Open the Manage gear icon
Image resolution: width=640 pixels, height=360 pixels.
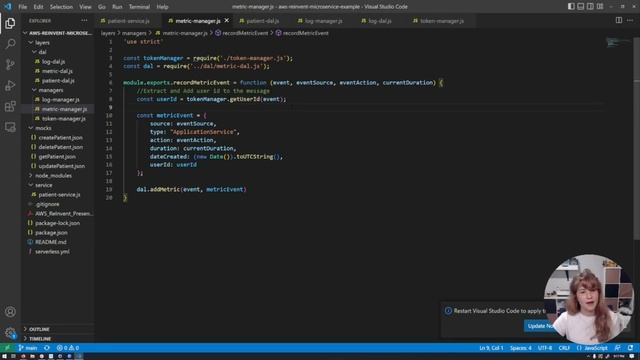(10, 333)
